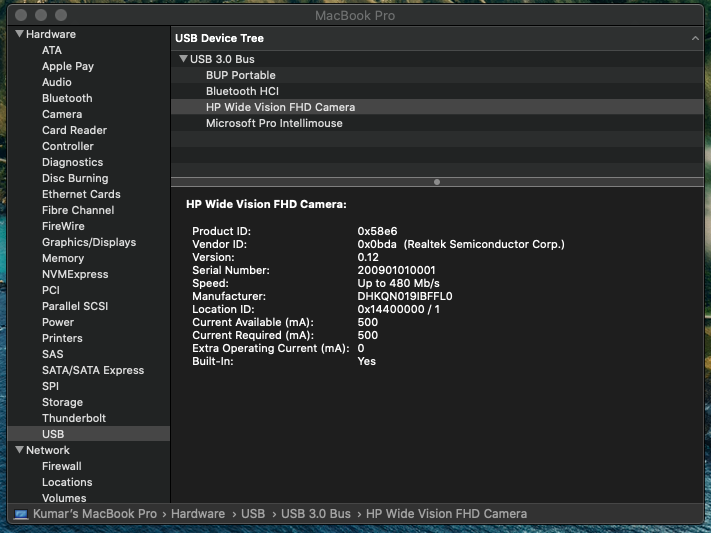The image size is (711, 533).
Task: Select SATA/SATA Express in the sidebar
Action: pyautogui.click(x=93, y=370)
